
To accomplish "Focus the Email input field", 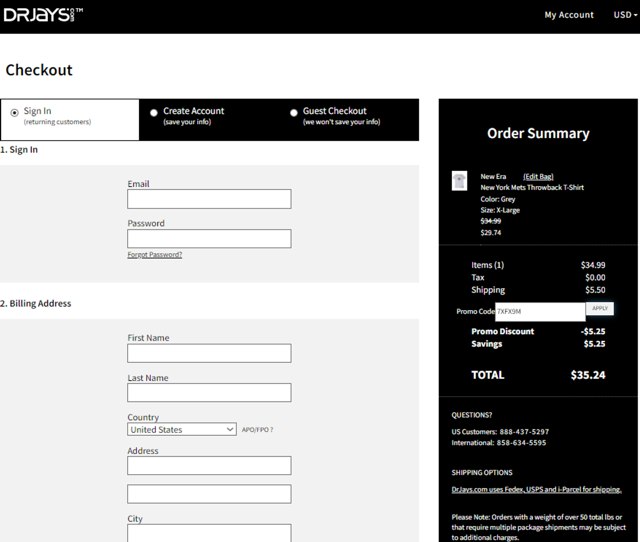I will (209, 199).
